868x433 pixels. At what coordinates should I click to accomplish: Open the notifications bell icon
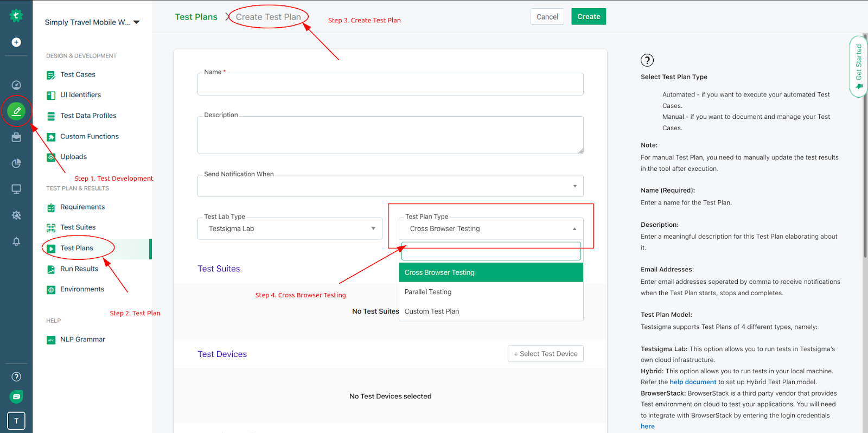16,241
